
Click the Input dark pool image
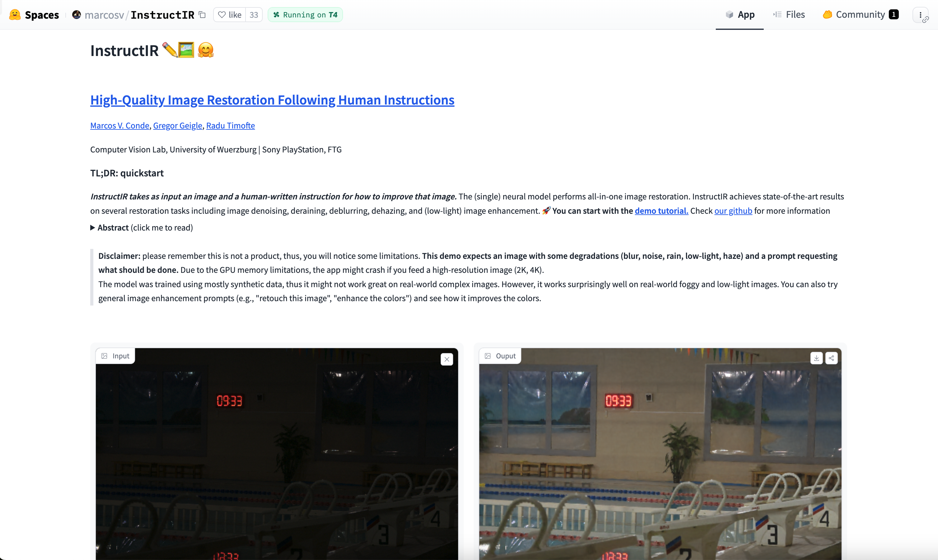(276, 453)
